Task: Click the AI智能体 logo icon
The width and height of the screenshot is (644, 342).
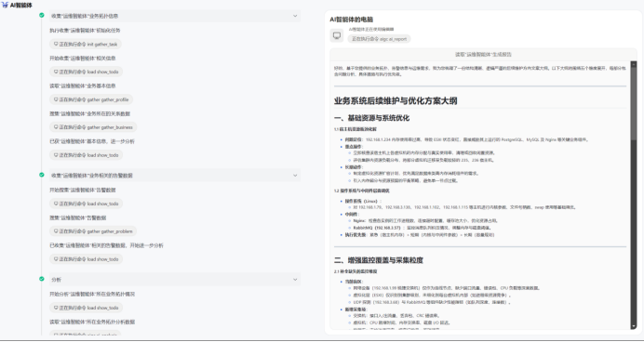Action: [5, 5]
